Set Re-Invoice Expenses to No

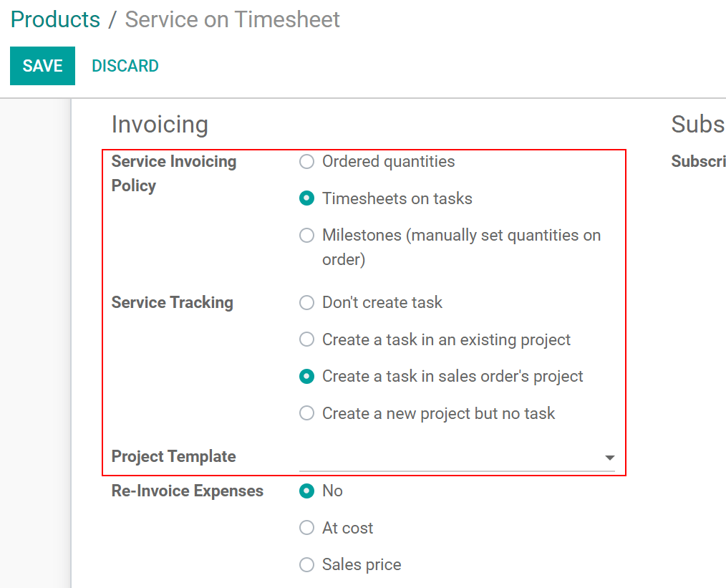point(307,491)
